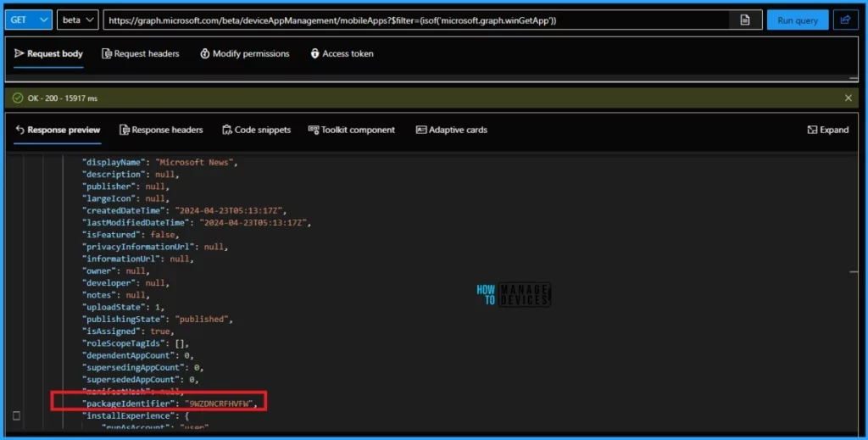This screenshot has width=868, height=440.
Task: Click the "description": null line
Action: pyautogui.click(x=131, y=175)
